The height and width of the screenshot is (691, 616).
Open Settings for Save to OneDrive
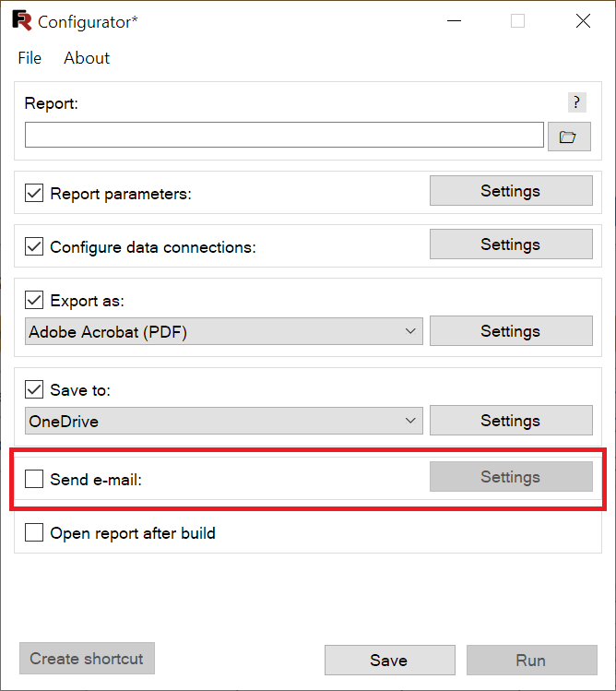pyautogui.click(x=511, y=421)
